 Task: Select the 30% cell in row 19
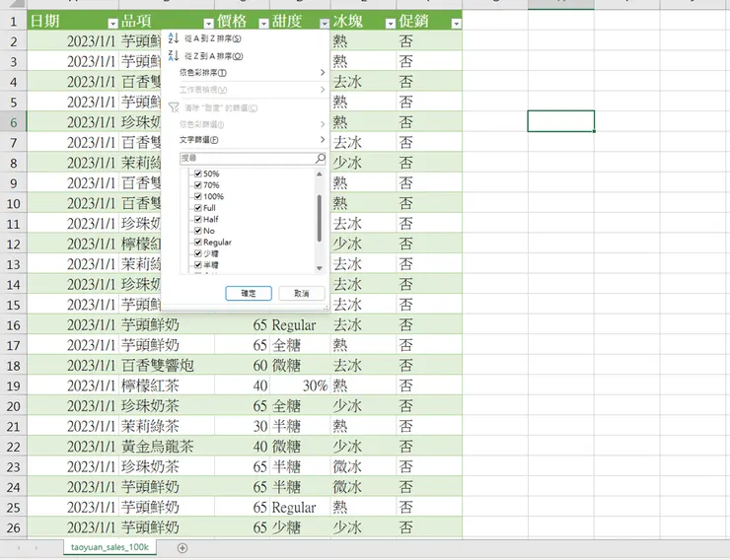[x=300, y=385]
